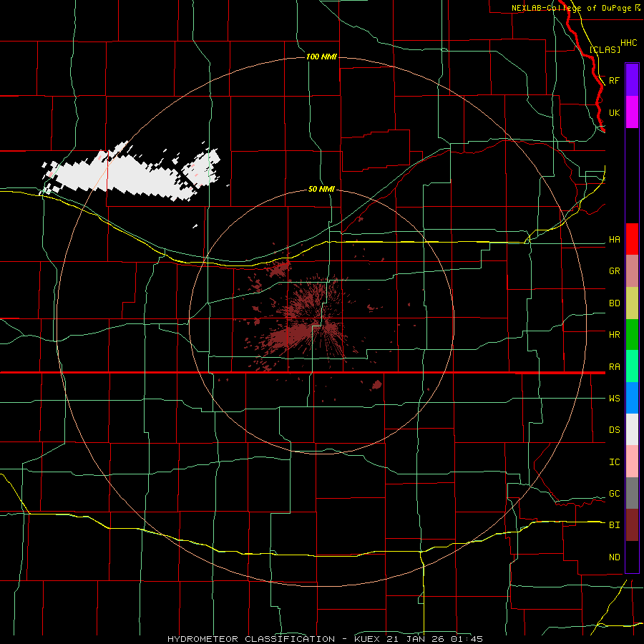Select the pink IC legend swatch
The height and width of the screenshot is (644, 644).
632,462
